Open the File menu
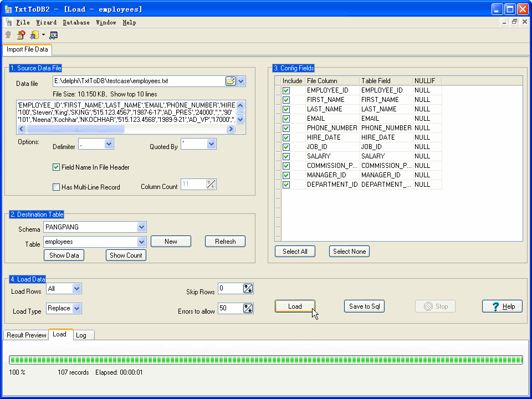532x399 pixels. (x=23, y=22)
